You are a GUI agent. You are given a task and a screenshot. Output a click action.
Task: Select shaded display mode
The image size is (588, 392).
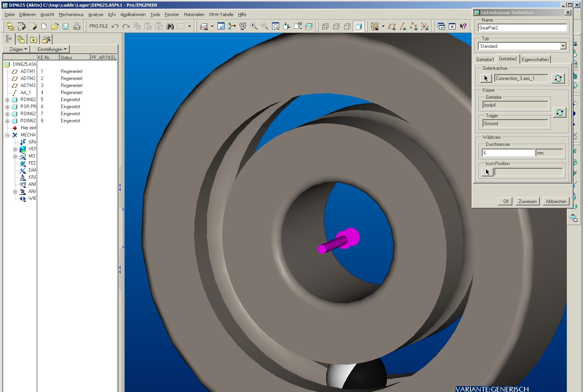(358, 26)
